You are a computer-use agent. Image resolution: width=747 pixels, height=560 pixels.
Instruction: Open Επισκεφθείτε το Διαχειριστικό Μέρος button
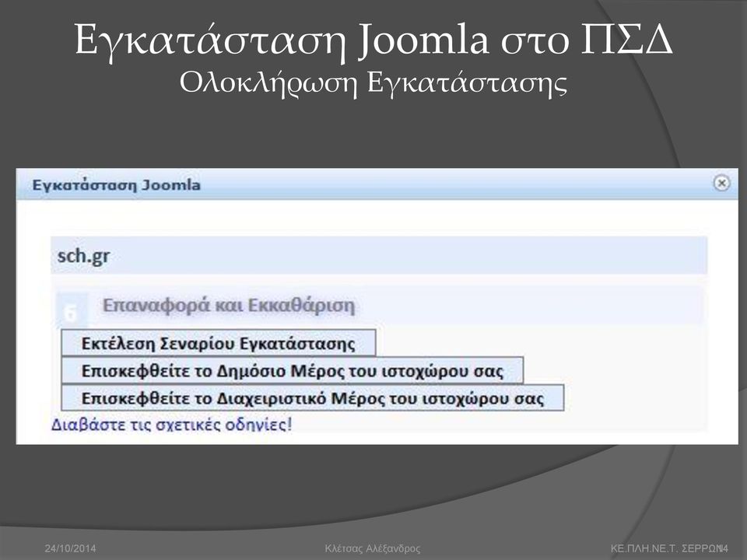[x=313, y=398]
